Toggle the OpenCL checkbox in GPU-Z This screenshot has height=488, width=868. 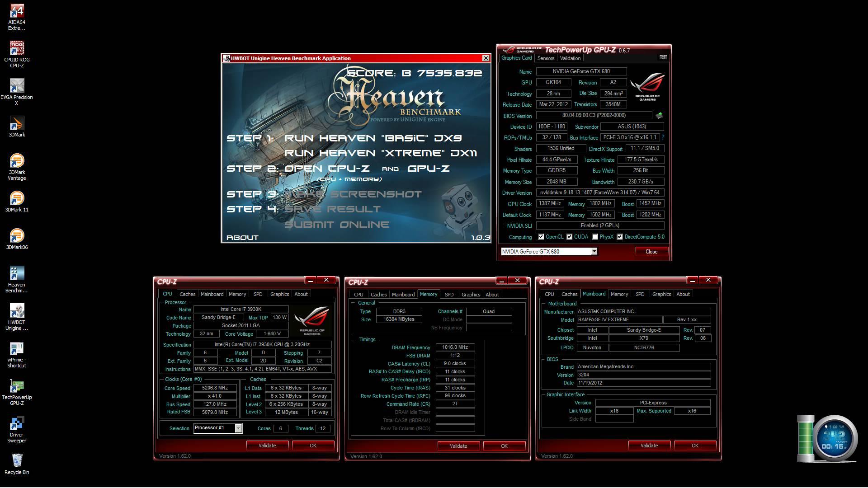[x=541, y=237]
